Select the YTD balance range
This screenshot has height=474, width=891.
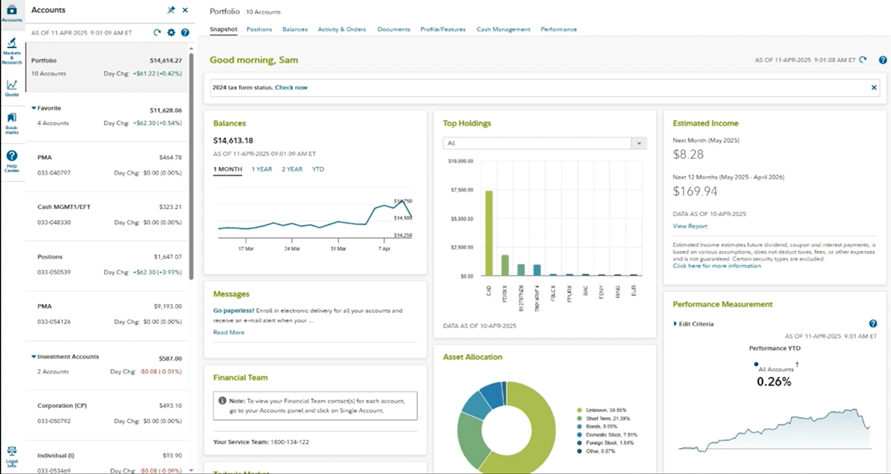coord(318,169)
